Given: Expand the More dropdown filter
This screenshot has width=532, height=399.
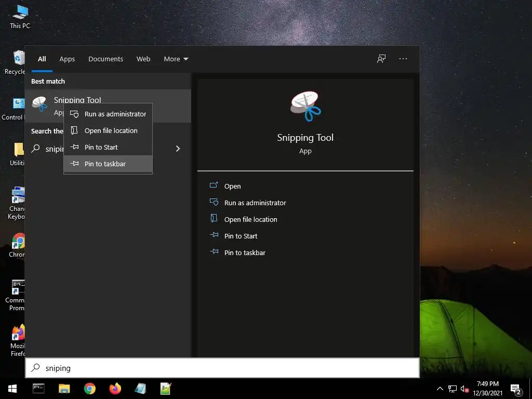Looking at the screenshot, I should click(x=176, y=59).
